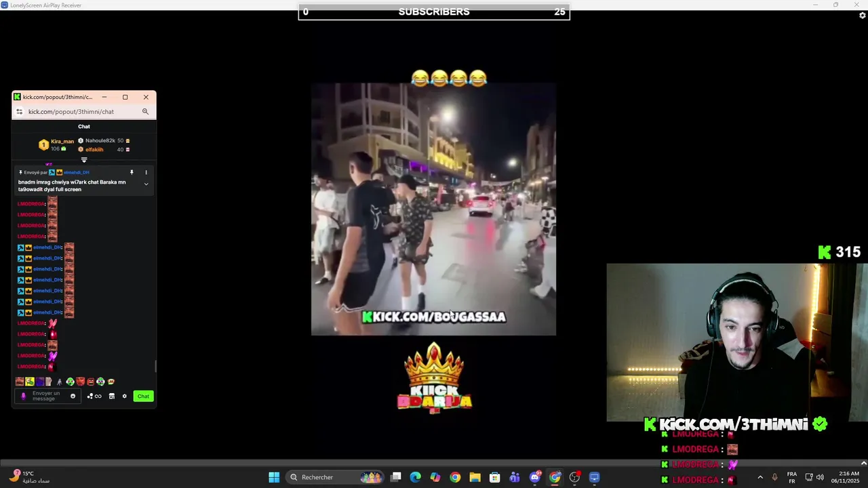
Task: Click the Rechercher taskbar search box
Action: pos(335,477)
